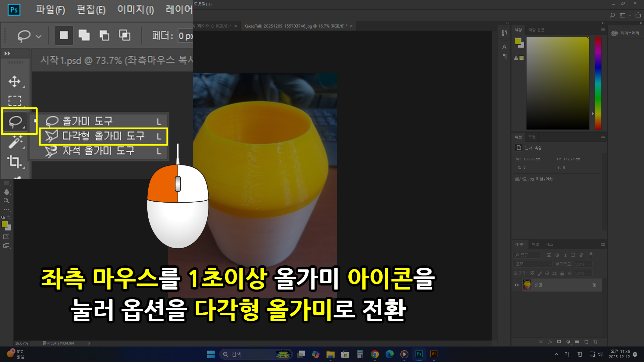
Task: Close the KakaoTalk_20251209 document tab
Action: [x=351, y=26]
